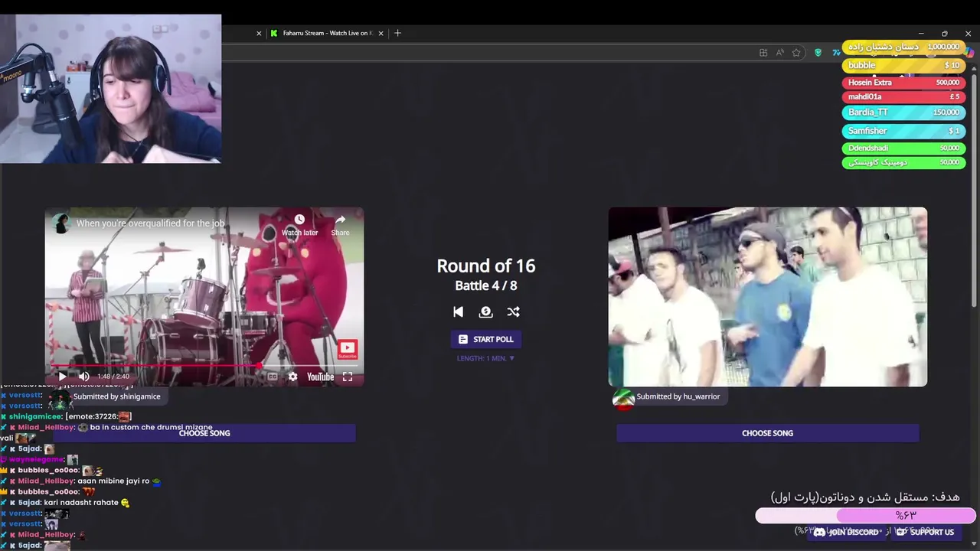Click the Hosein Extra 500,000 donation
Viewport: 980px width, 551px height.
tap(903, 83)
